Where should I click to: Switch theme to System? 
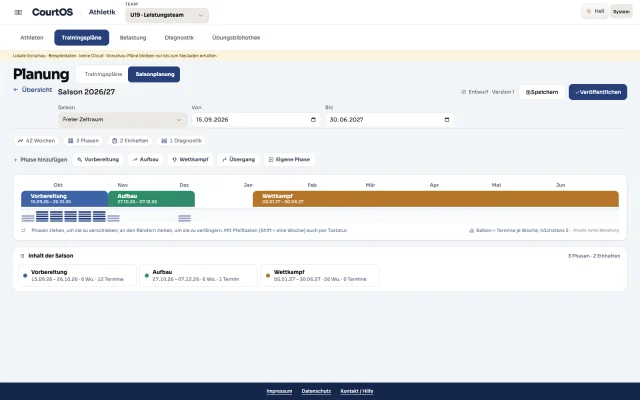(621, 11)
